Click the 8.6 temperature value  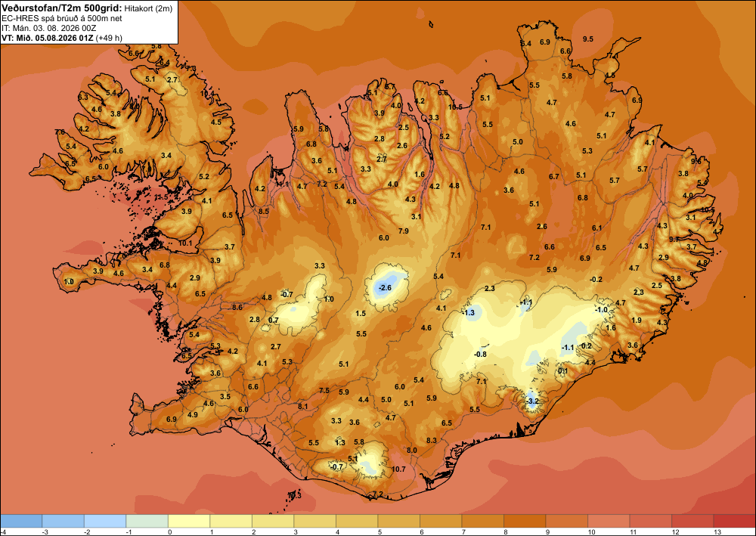click(237, 307)
